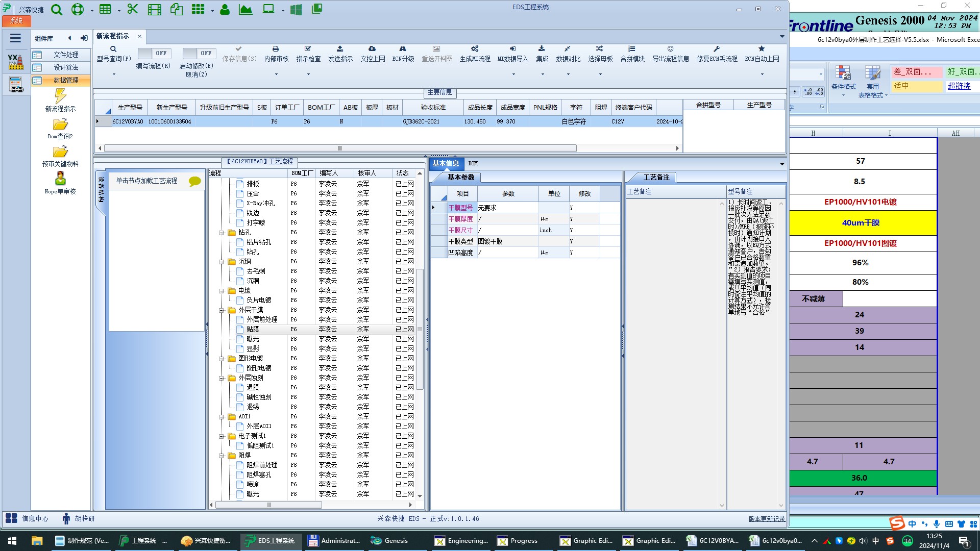Viewport: 980px width, 551px height.
Task: Collapse the 外层蚀刻 tree folder
Action: point(222,378)
